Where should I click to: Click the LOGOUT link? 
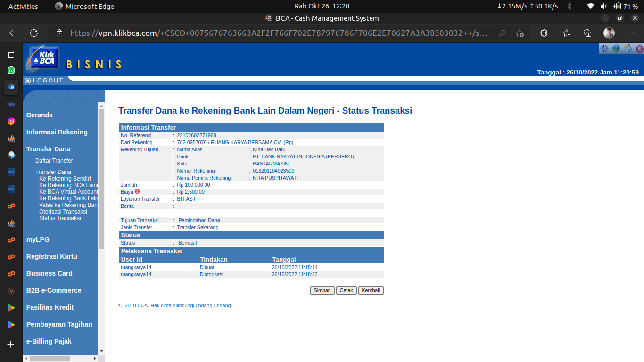tap(48, 81)
